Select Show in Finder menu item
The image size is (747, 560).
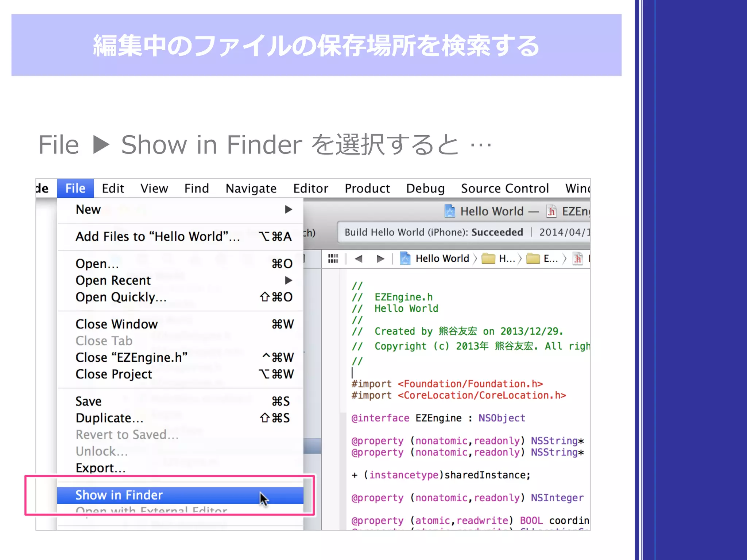(180, 495)
